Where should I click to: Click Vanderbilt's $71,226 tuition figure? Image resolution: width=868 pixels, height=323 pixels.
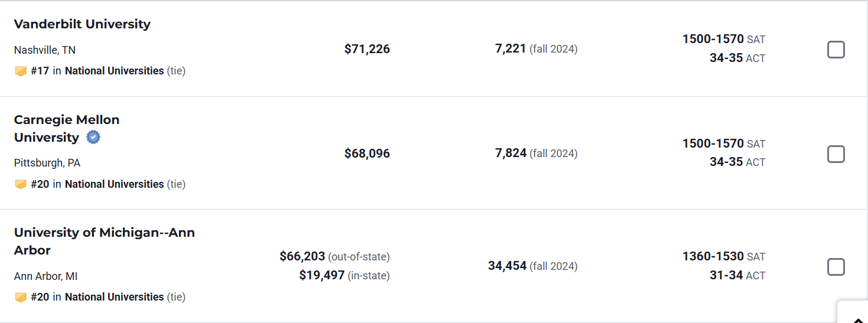click(367, 49)
